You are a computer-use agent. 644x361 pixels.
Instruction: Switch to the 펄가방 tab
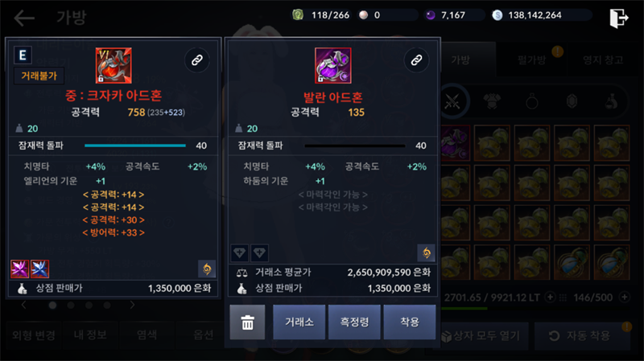pos(532,59)
